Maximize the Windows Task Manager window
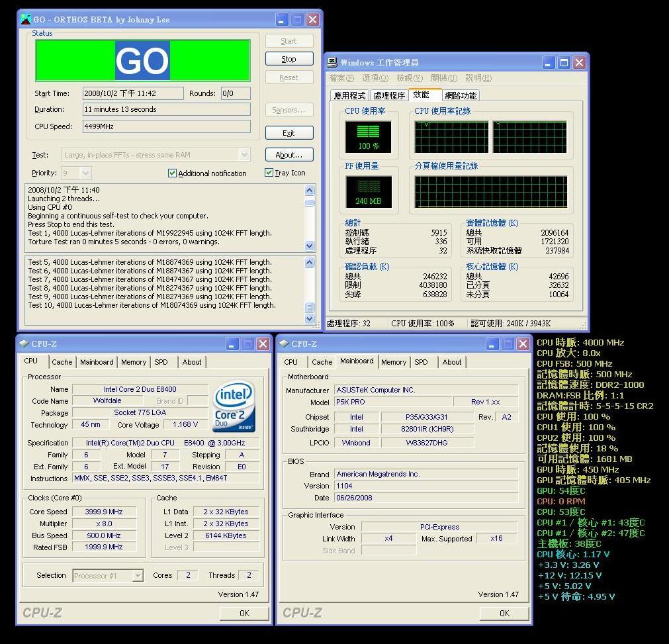 point(564,63)
